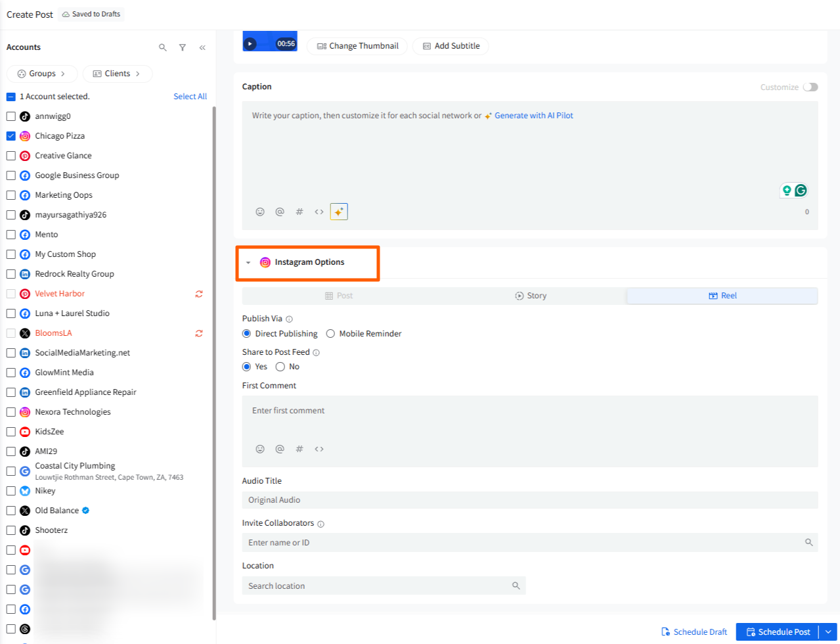
Task: Click the Shooterz account name
Action: [x=51, y=530]
